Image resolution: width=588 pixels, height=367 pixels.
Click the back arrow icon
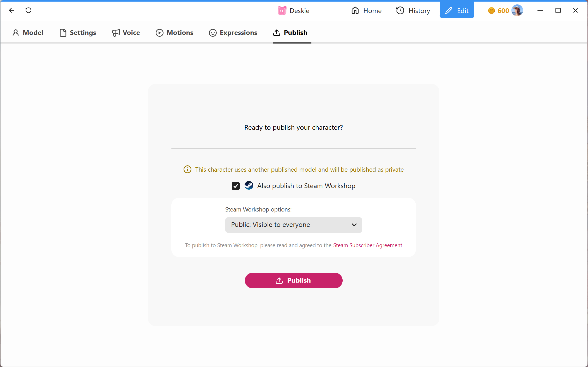(11, 10)
